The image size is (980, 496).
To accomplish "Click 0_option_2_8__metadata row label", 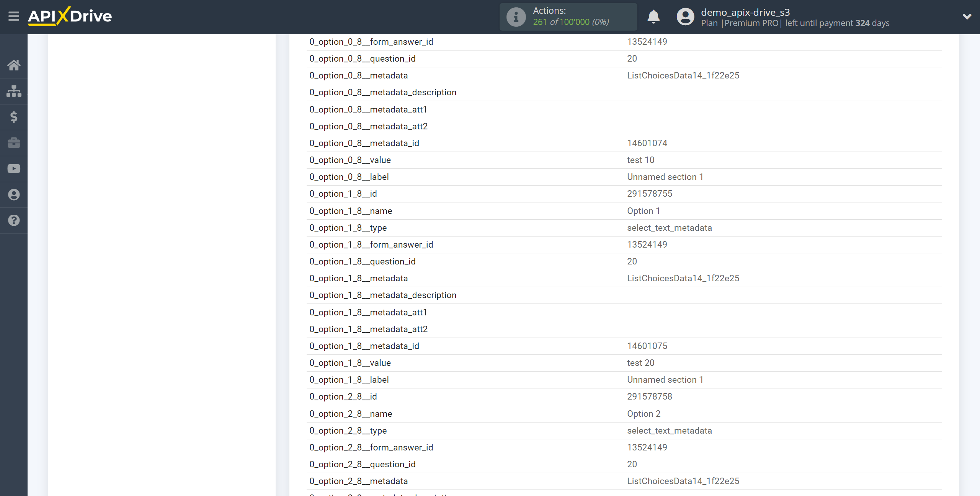I will [x=358, y=481].
